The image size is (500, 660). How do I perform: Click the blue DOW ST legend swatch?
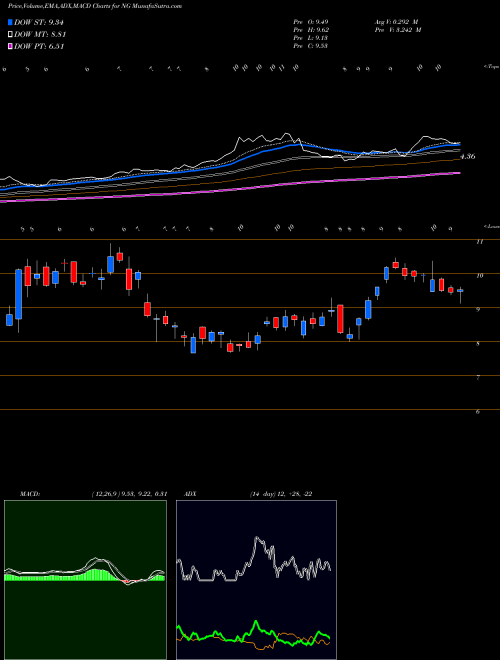tap(10, 23)
